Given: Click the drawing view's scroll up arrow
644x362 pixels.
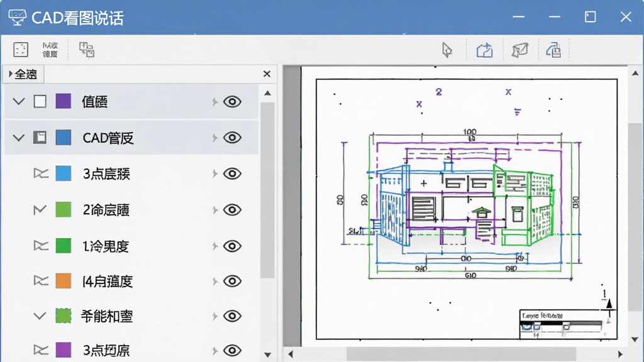Looking at the screenshot, I should 635,74.
